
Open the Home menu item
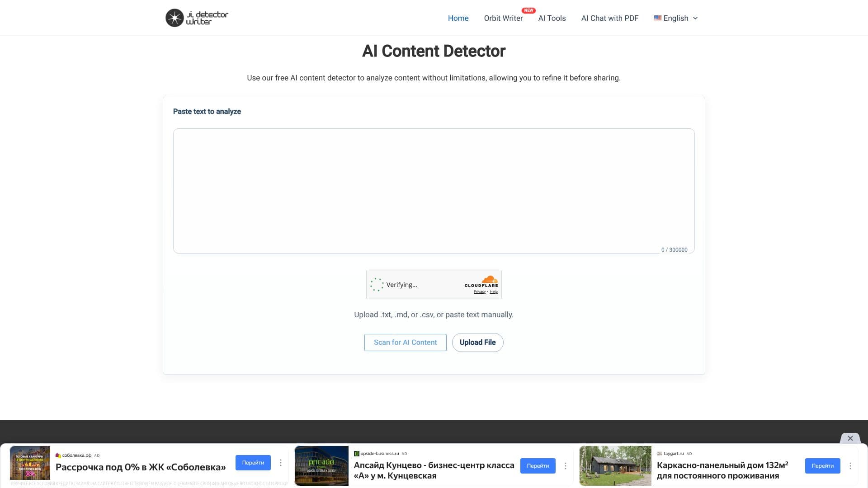(458, 18)
